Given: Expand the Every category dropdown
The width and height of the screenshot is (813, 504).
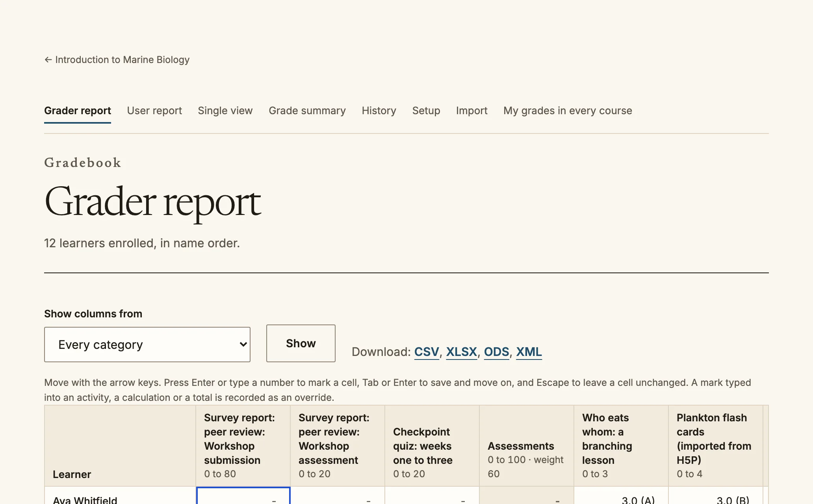Looking at the screenshot, I should [x=147, y=345].
